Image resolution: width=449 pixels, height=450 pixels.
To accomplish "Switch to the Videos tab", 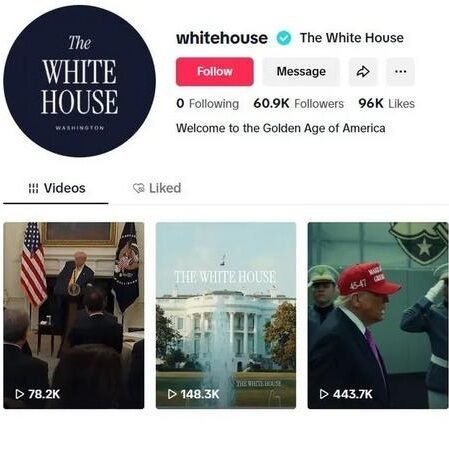I will (56, 189).
